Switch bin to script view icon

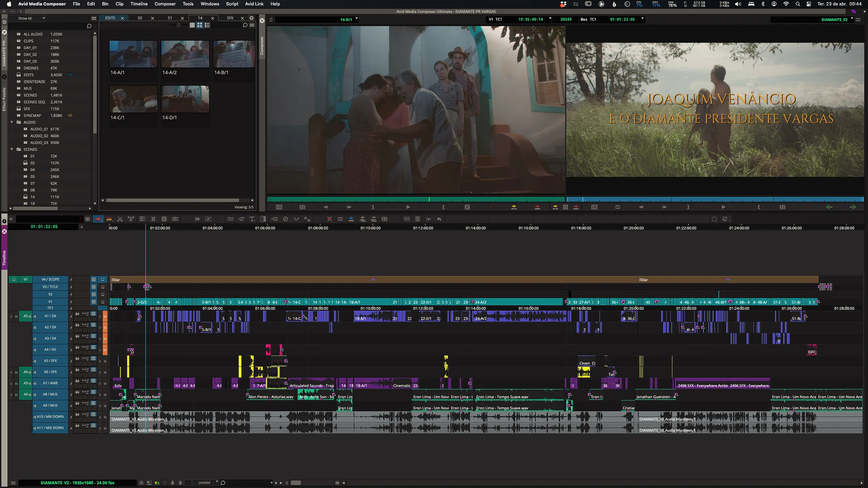point(207,25)
